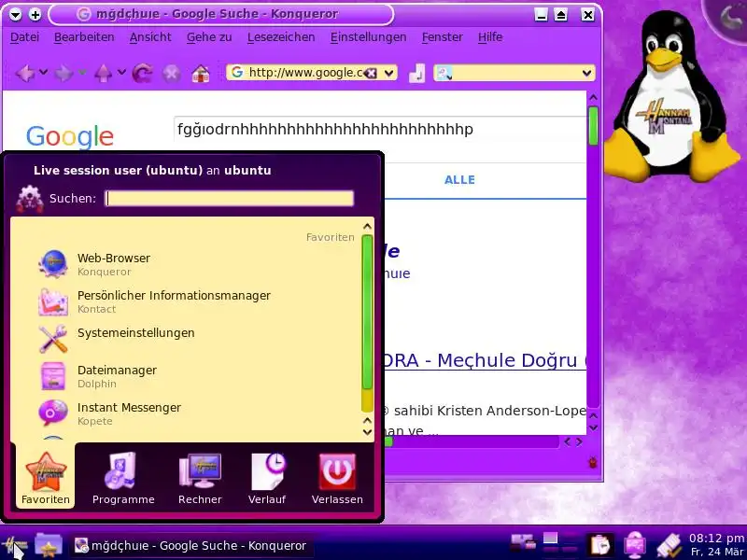Viewport: 747px width, 560px height.
Task: Click the web page vertical scrollbar handle
Action: (x=593, y=126)
